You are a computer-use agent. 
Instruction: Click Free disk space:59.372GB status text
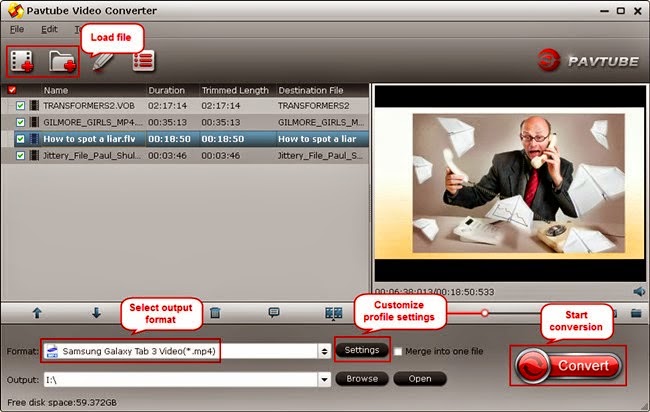pos(62,402)
